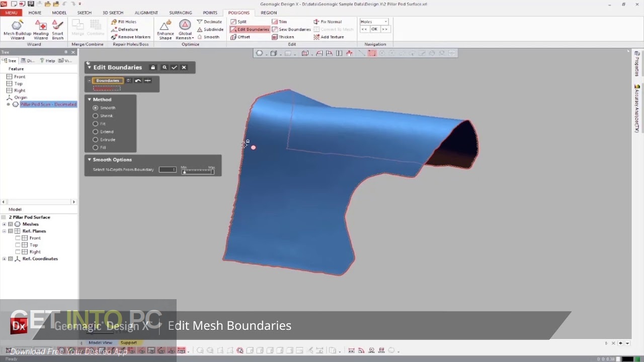644x362 pixels.
Task: Choose the Extend method option
Action: tap(95, 132)
